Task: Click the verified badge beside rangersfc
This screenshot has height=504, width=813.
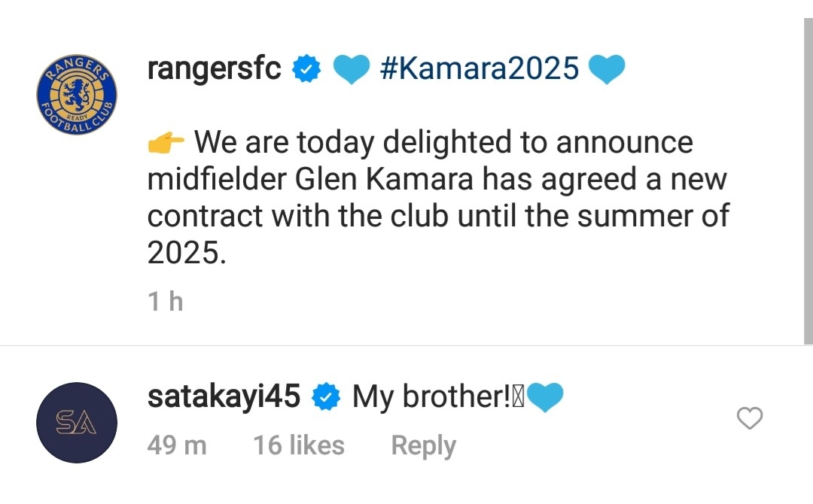Action: (306, 68)
